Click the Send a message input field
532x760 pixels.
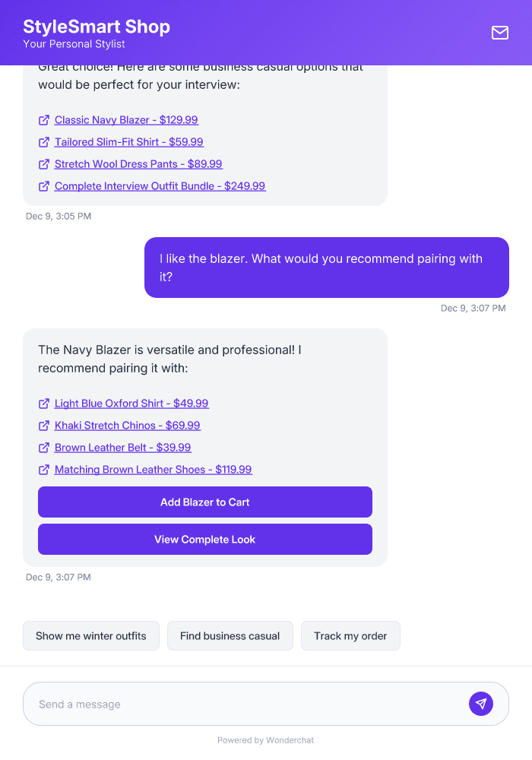(x=228, y=703)
